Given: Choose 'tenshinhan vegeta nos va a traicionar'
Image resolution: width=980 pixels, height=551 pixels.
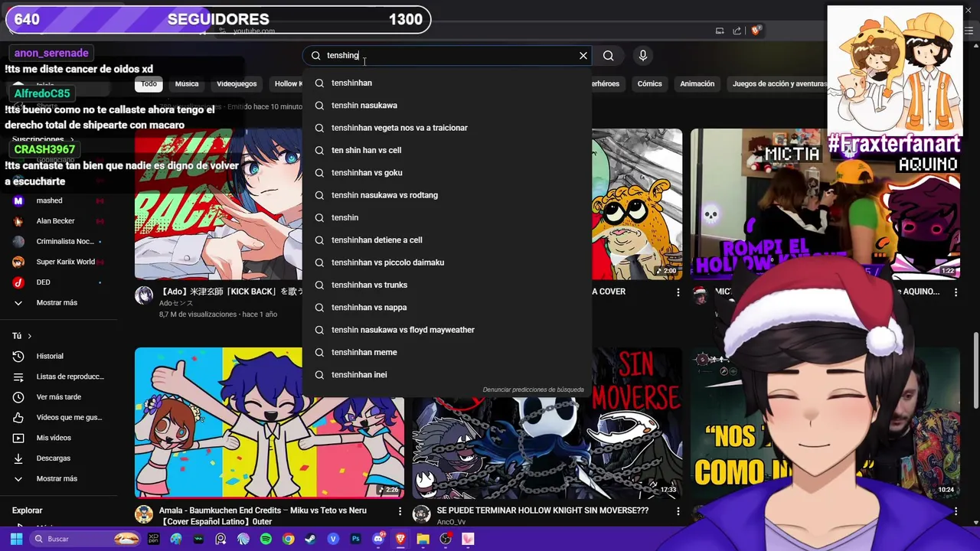Looking at the screenshot, I should 447,128.
